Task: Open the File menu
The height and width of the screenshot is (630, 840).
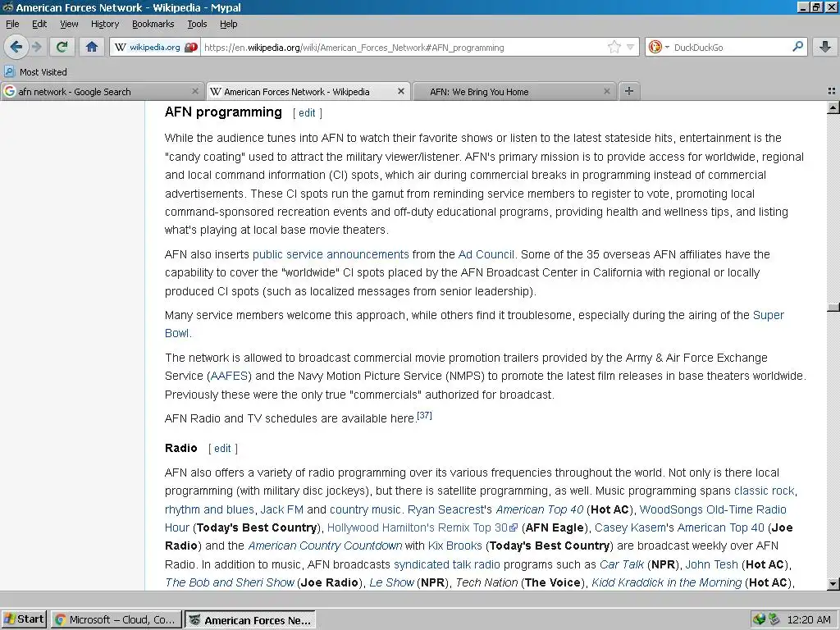Action: click(x=12, y=24)
